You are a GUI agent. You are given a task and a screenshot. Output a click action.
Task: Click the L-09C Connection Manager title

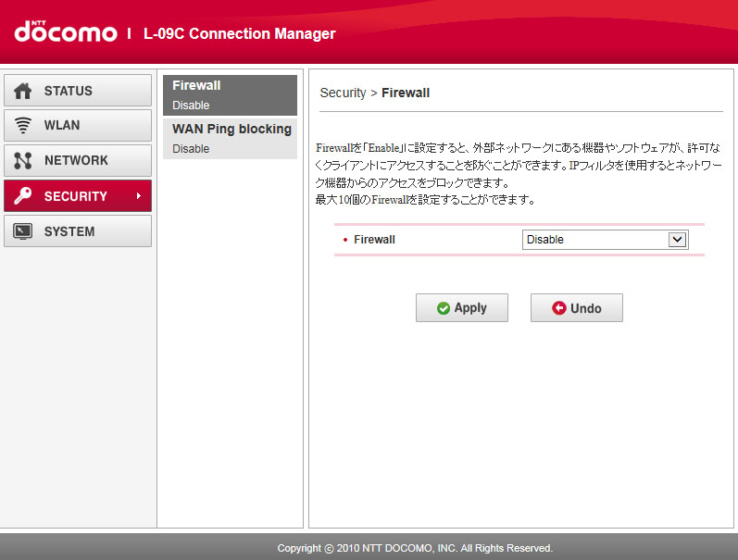[239, 34]
